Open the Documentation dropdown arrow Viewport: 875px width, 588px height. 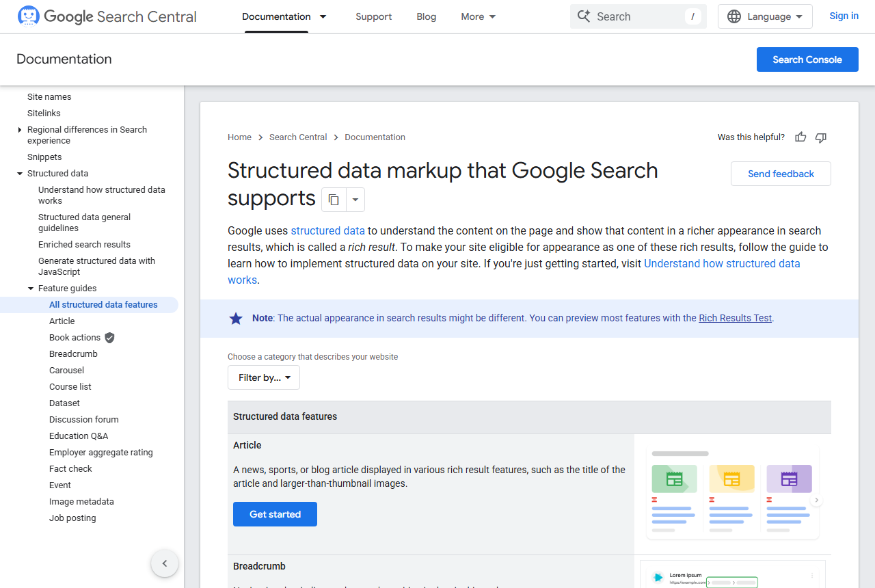click(x=323, y=16)
